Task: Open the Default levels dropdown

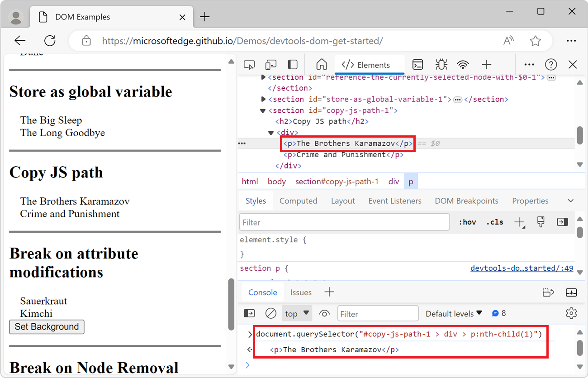Action: tap(453, 313)
